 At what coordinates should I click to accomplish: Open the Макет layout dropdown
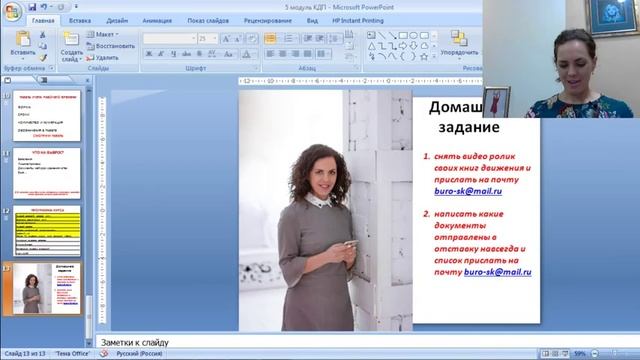pos(102,35)
